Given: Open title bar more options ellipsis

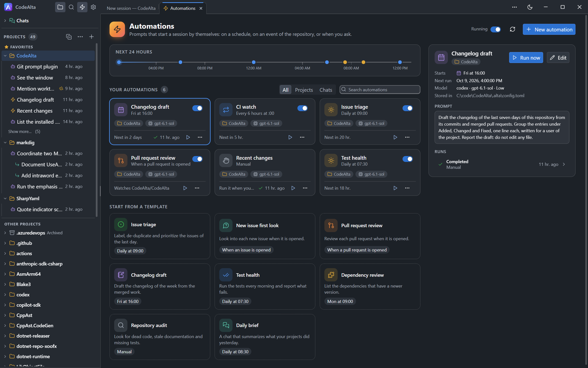Looking at the screenshot, I should point(514,7).
